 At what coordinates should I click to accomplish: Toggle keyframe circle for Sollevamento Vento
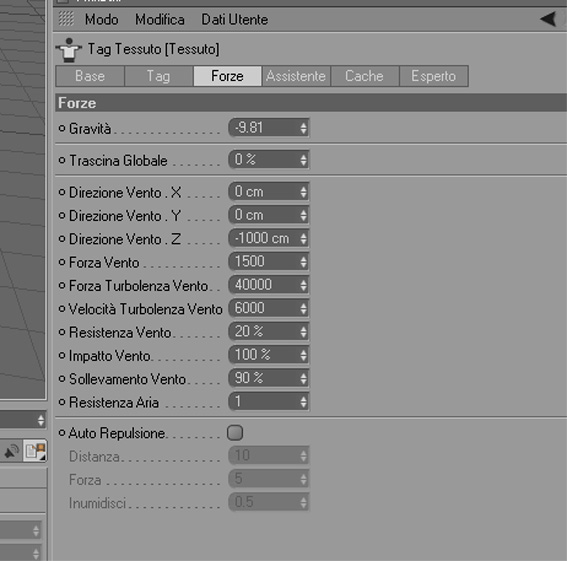click(62, 379)
